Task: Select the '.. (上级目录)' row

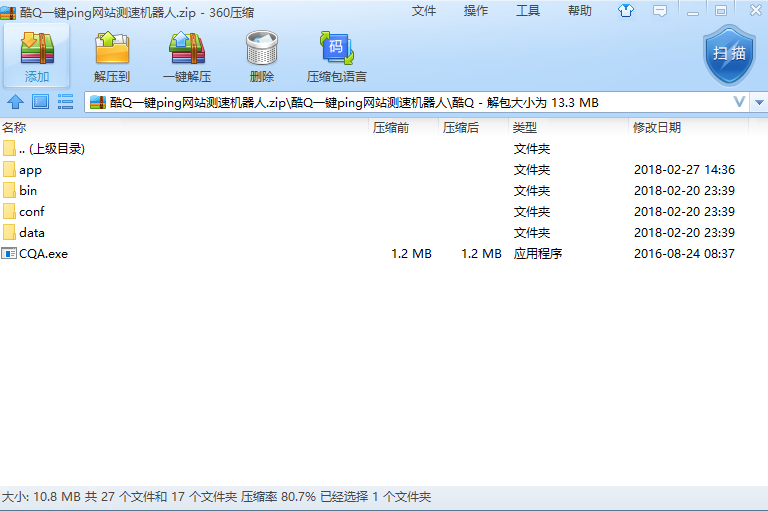Action: pyautogui.click(x=384, y=148)
